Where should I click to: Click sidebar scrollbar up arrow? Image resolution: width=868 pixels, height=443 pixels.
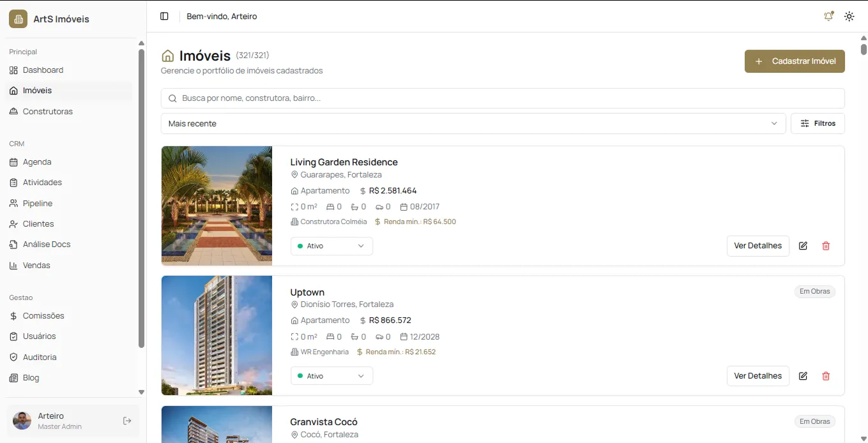point(141,43)
